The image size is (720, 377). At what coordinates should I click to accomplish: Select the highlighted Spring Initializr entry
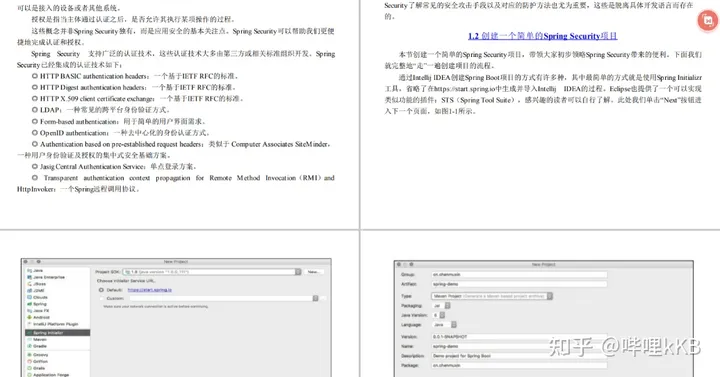pos(57,332)
